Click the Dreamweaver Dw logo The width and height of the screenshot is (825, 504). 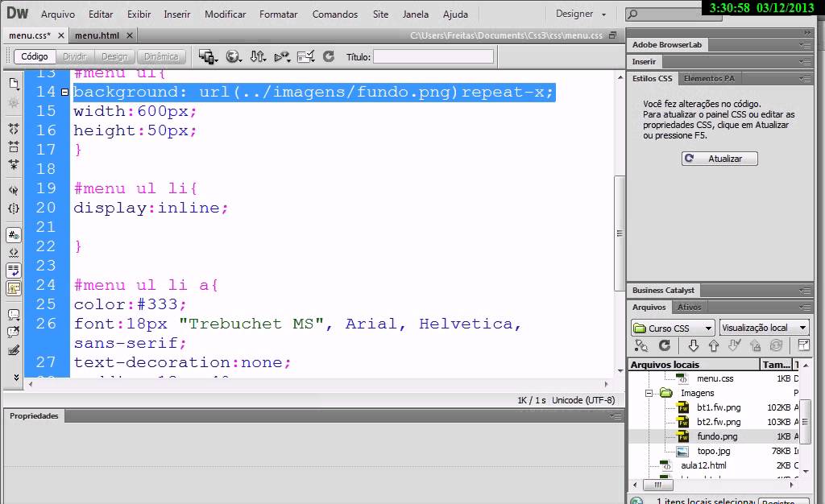point(18,13)
